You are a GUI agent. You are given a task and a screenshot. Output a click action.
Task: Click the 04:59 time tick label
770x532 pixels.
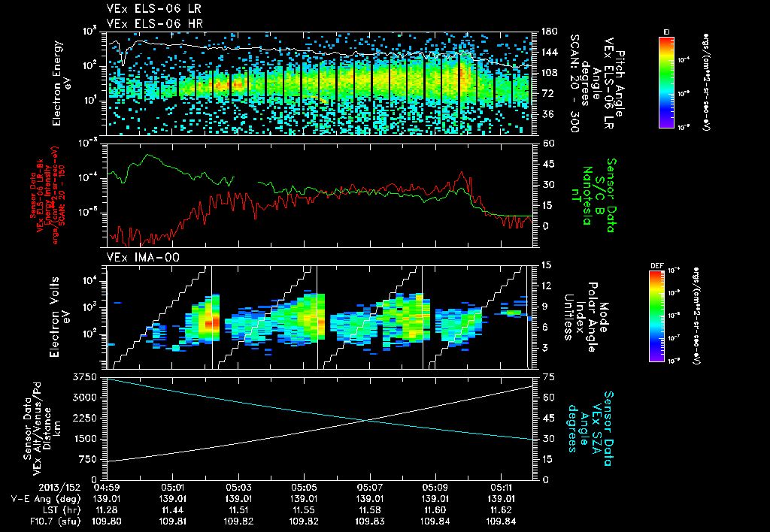107,488
